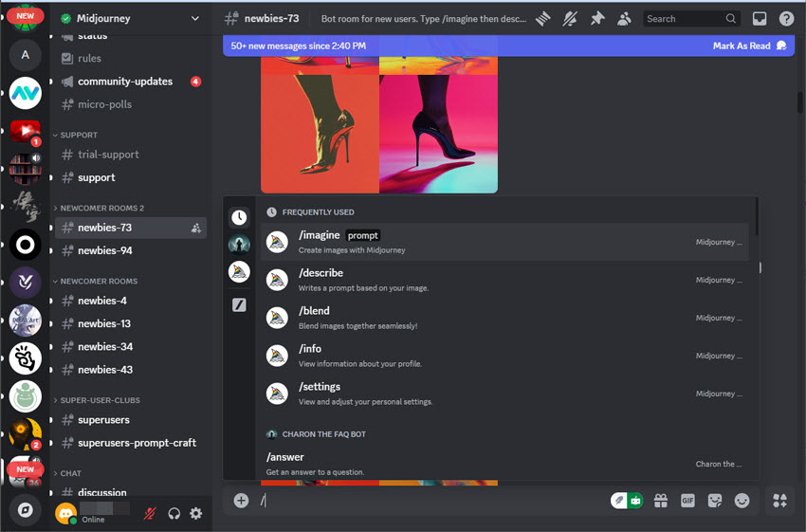The image size is (806, 532).
Task: Click the Search field
Action: [691, 19]
